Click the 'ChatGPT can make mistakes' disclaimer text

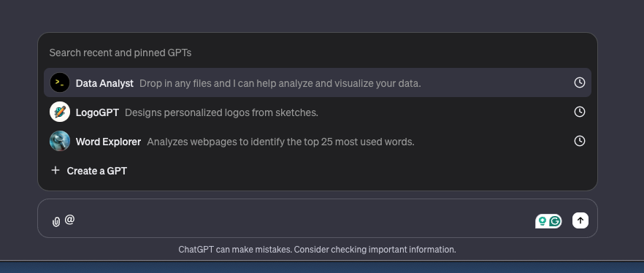pyautogui.click(x=317, y=250)
